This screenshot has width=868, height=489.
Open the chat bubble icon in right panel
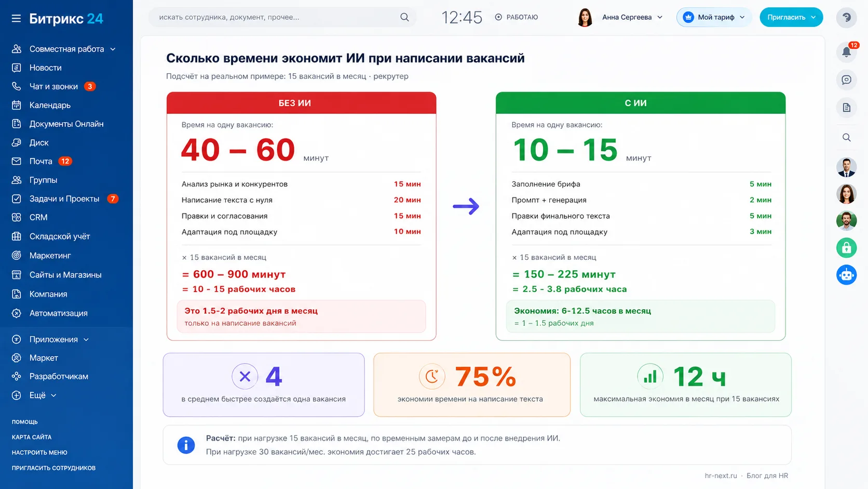tap(847, 80)
